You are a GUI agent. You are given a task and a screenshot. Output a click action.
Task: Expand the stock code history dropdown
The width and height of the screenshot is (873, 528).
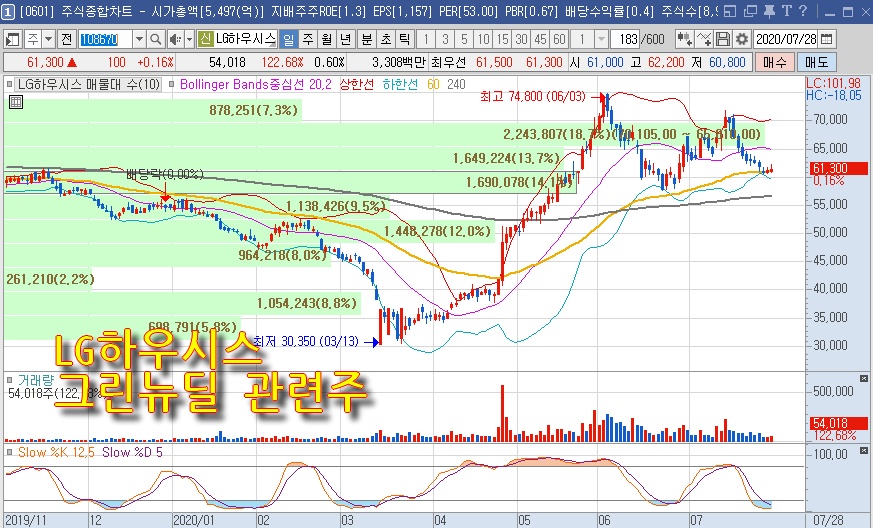(x=139, y=40)
